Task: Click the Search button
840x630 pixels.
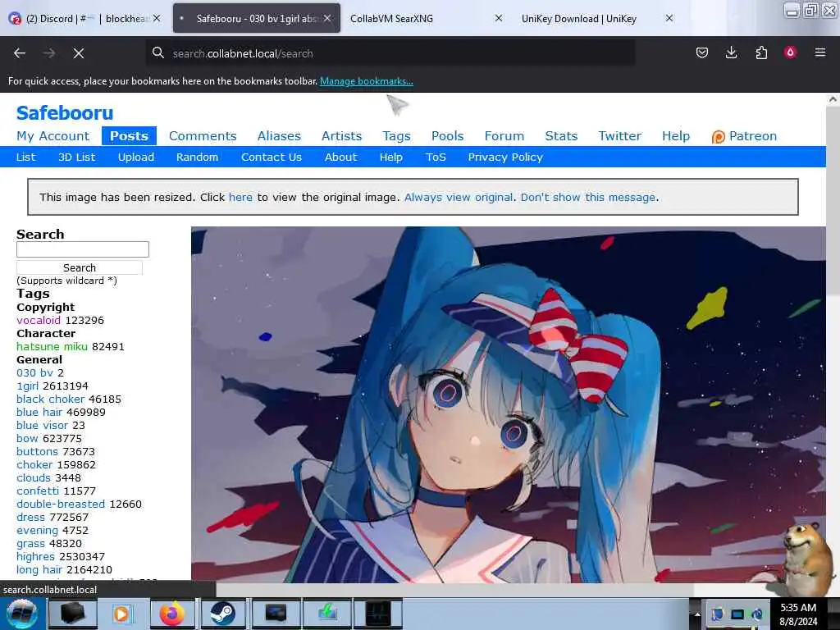Action: 80,267
